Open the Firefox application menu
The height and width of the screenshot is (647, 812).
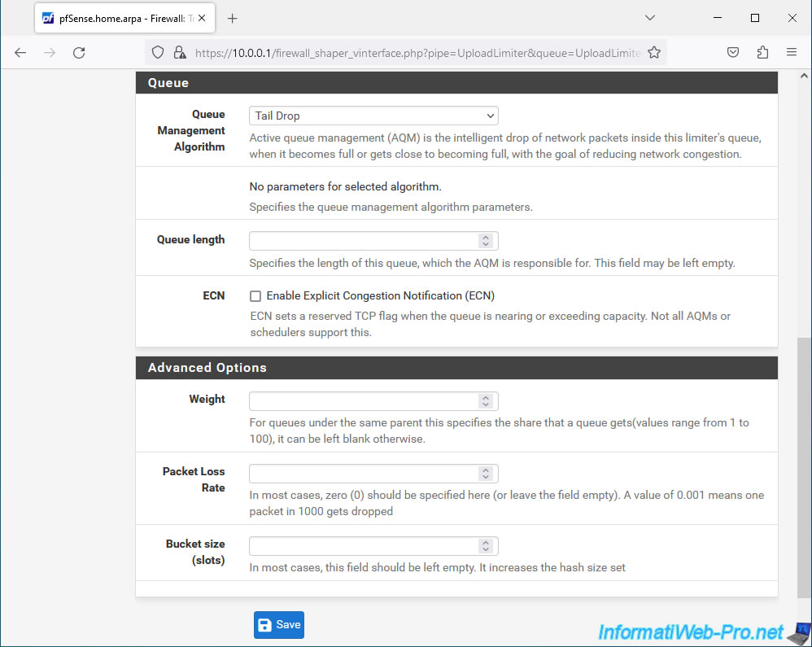click(x=792, y=52)
